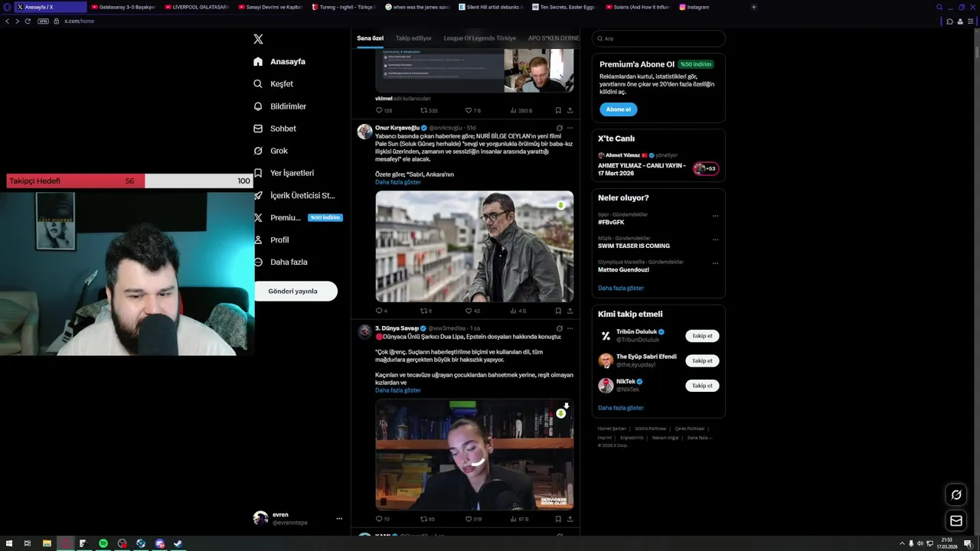Open Yer İşaretleri bookmarks
Viewport: 980px width, 551px height.
pos(283,173)
